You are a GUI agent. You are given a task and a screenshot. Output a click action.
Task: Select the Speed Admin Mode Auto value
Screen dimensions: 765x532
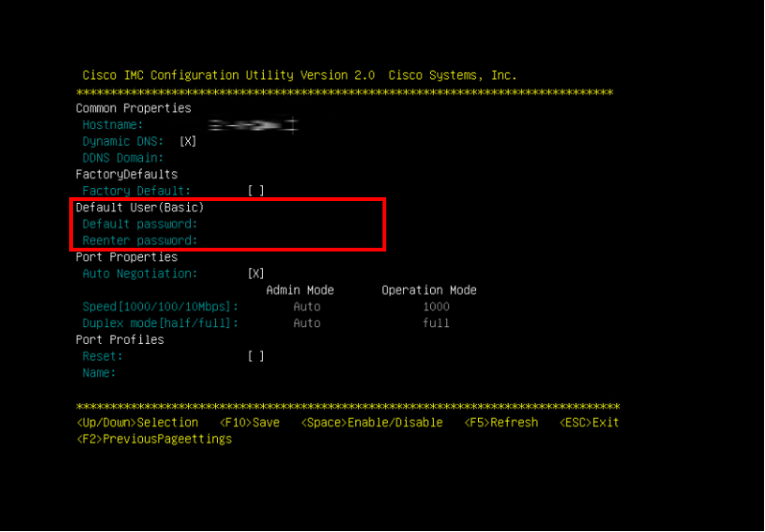click(x=307, y=307)
